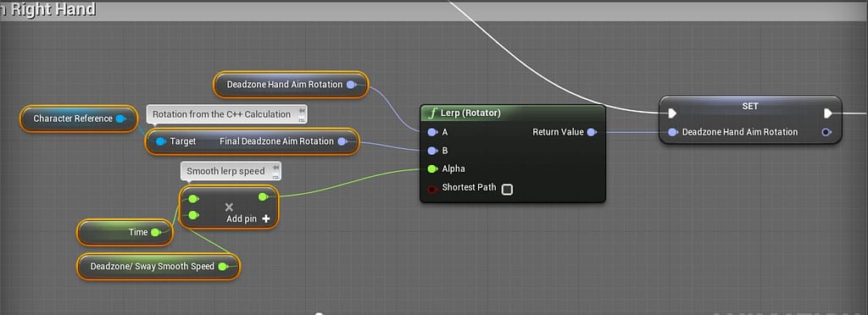Click Add pin on multiply node

tap(248, 218)
